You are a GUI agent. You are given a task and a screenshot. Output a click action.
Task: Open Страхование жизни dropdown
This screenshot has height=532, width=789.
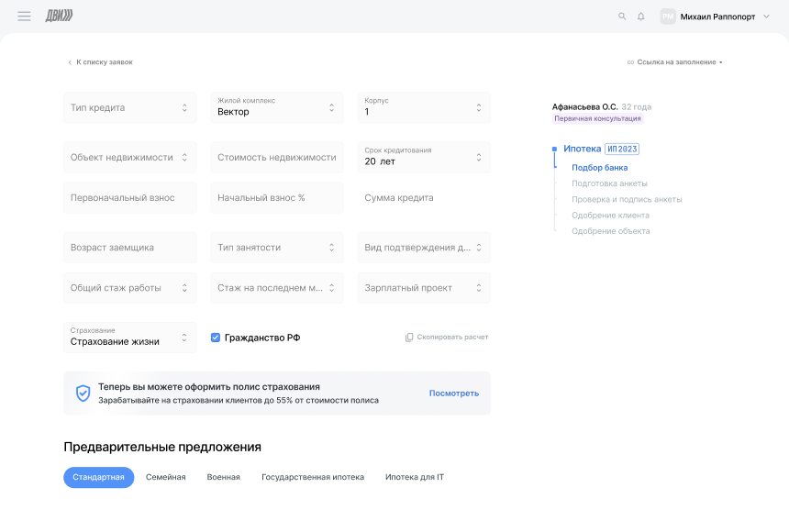(130, 338)
